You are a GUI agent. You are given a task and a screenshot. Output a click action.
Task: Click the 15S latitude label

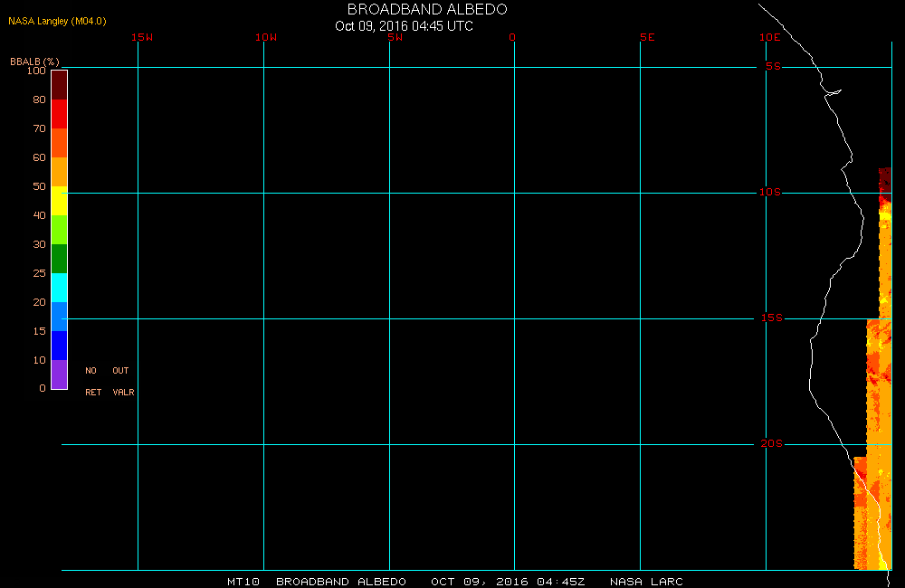(x=772, y=318)
